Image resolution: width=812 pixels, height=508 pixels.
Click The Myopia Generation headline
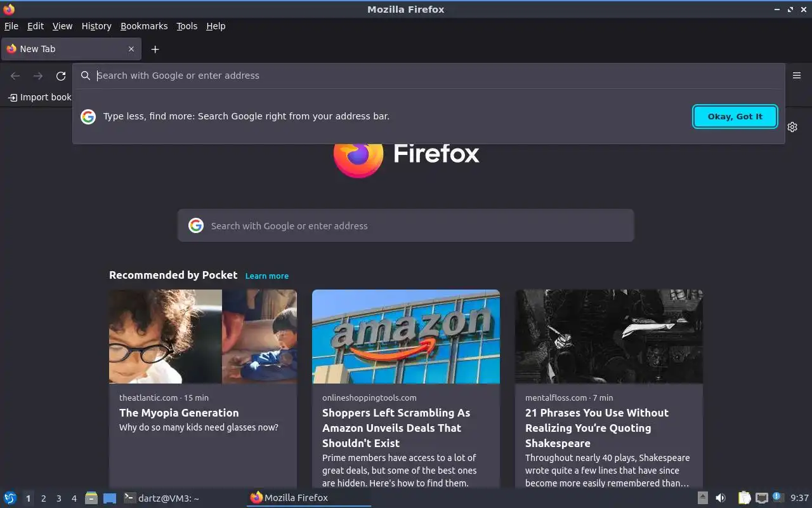click(179, 413)
